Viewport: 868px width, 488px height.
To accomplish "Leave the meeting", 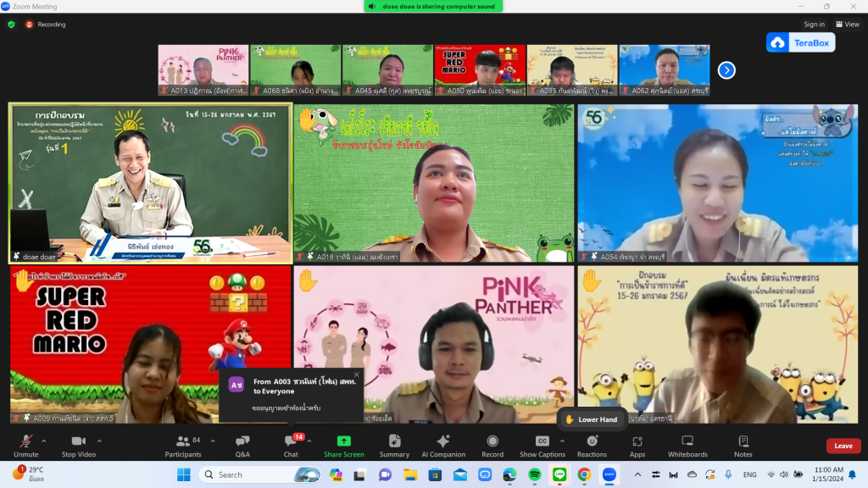I will point(843,446).
